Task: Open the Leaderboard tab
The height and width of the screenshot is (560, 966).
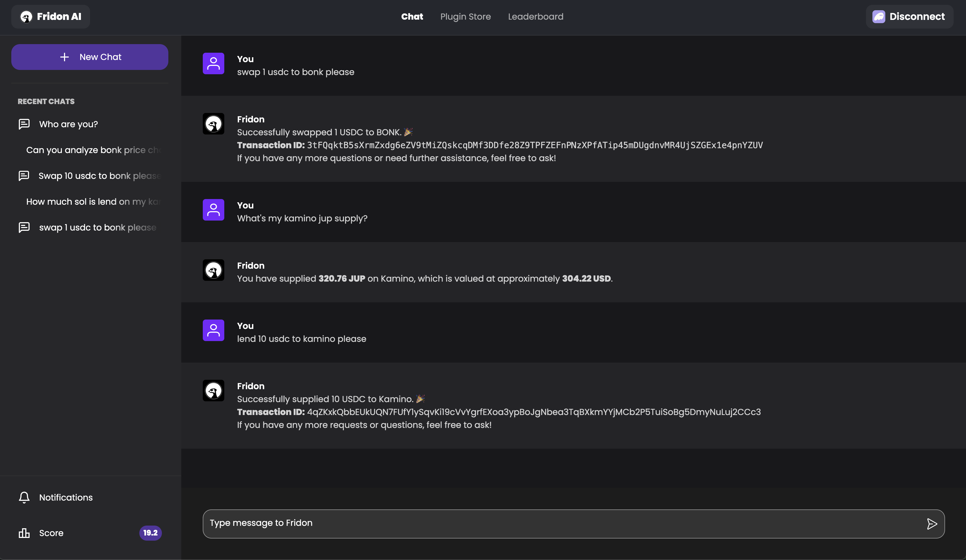Action: click(x=535, y=16)
